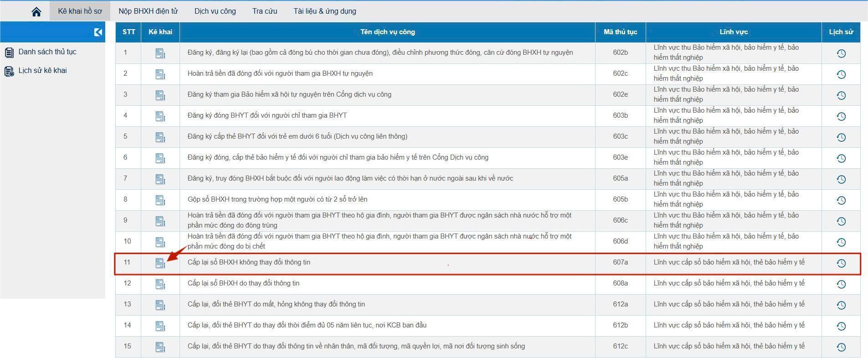Collapse the left sidebar panel

98,32
